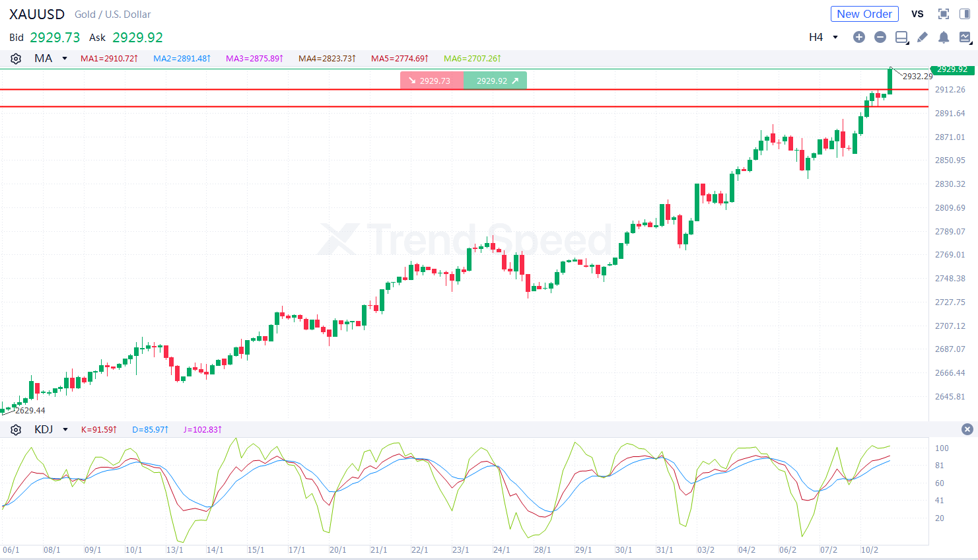Toggle fullscreen chart view
978x560 pixels.
tap(944, 14)
